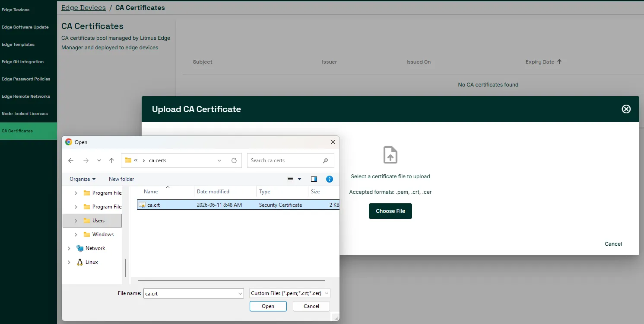The image size is (644, 324).
Task: Expand the File name history dropdown
Action: (241, 293)
